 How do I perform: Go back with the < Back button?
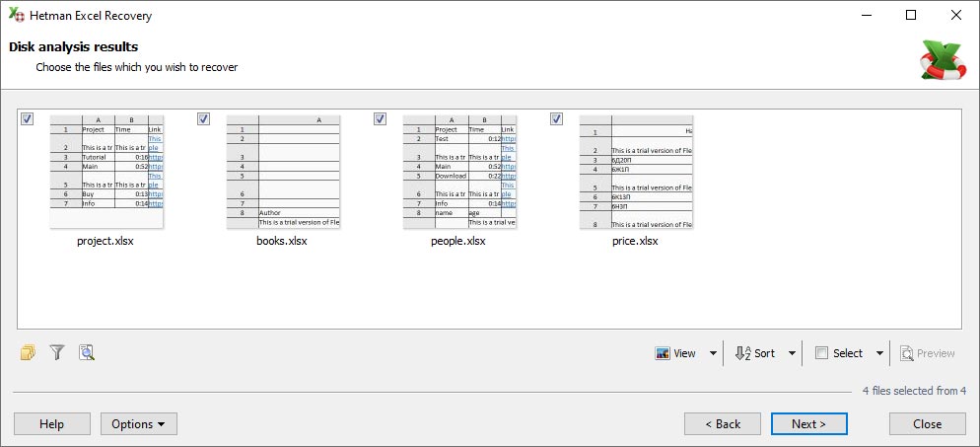[723, 424]
